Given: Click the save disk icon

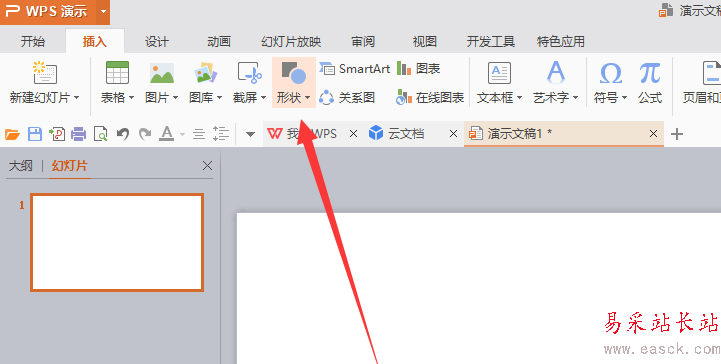Looking at the screenshot, I should pos(35,134).
